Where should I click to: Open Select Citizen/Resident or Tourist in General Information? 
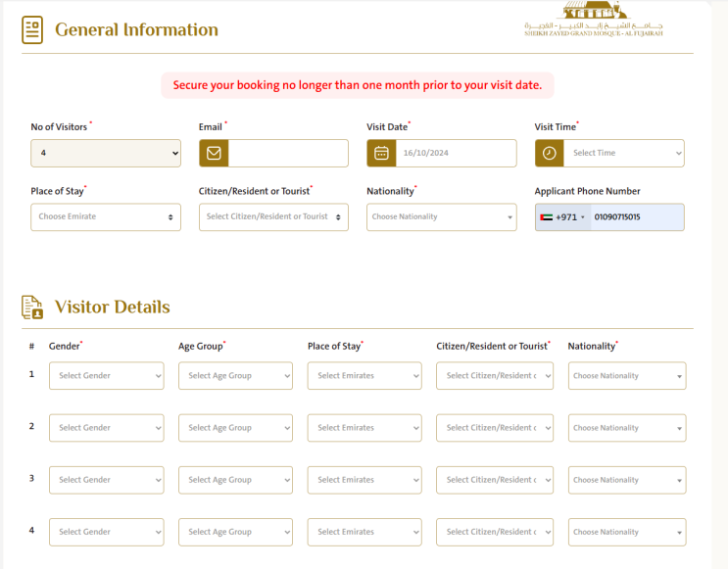point(273,217)
